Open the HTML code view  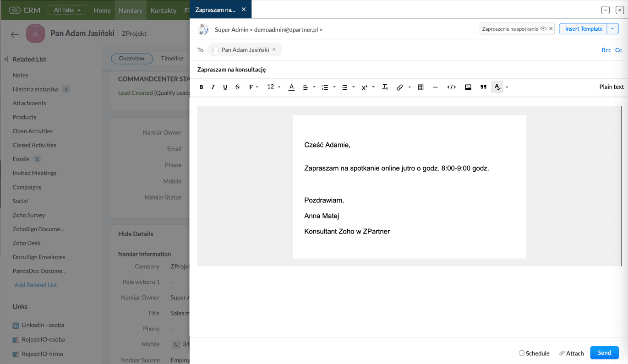[x=451, y=87]
